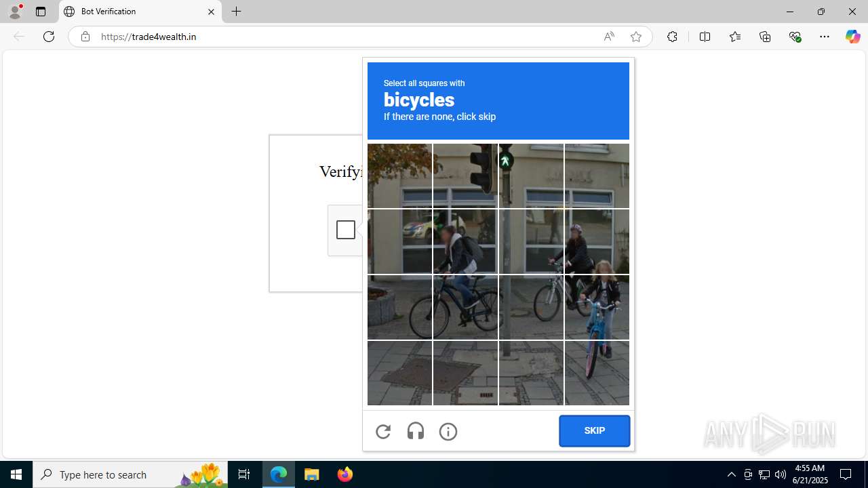Toggle Split screen view

point(705,37)
